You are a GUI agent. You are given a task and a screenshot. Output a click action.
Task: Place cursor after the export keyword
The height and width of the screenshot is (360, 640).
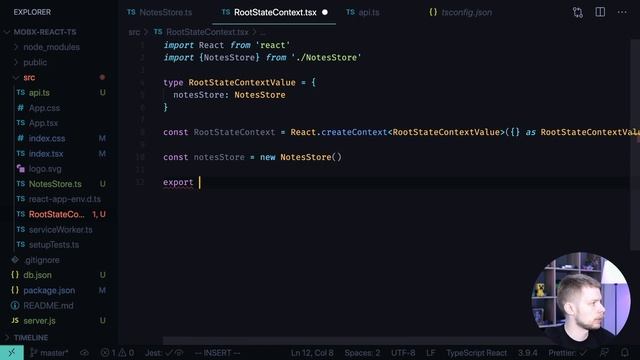pos(200,182)
